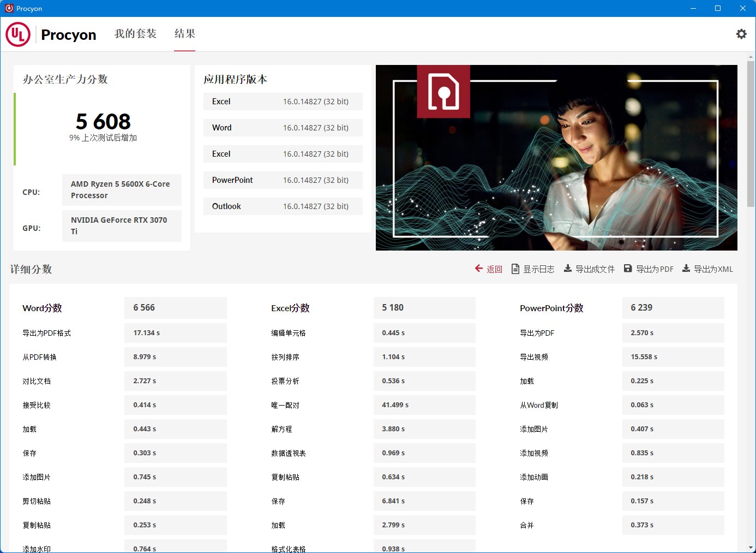Viewport: 756px width, 553px height.
Task: Click the 合并 row label
Action: (x=527, y=525)
